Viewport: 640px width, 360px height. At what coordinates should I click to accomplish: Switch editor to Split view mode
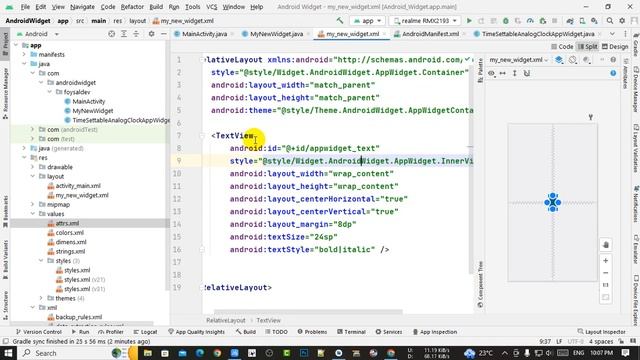coord(588,47)
